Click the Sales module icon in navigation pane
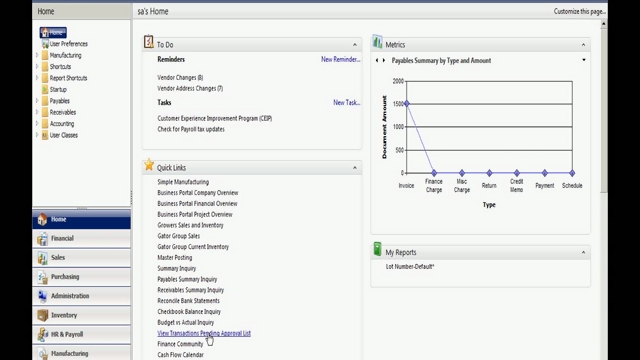This screenshot has height=360, width=640. (42, 258)
